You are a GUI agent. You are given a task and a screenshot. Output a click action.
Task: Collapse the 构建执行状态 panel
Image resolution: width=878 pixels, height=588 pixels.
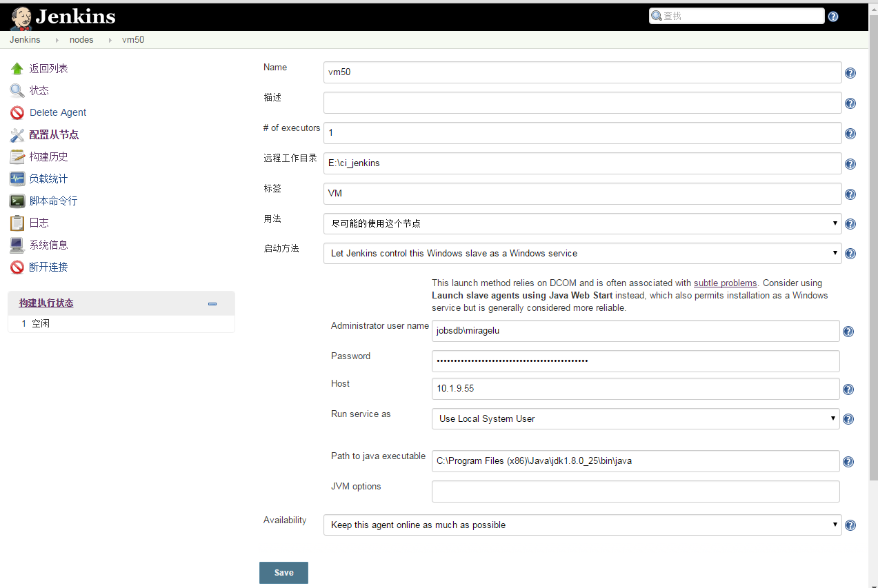[212, 303]
